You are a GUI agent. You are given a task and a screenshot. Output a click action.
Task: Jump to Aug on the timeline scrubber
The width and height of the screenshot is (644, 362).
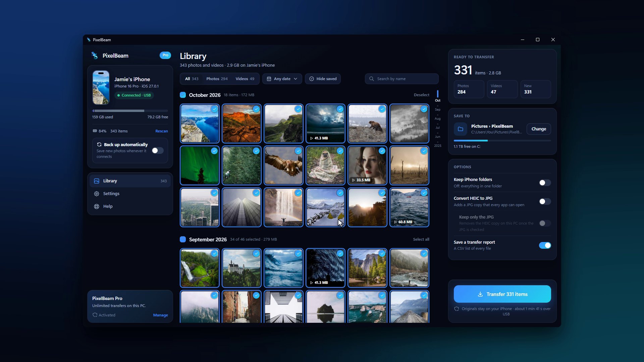pos(437,119)
